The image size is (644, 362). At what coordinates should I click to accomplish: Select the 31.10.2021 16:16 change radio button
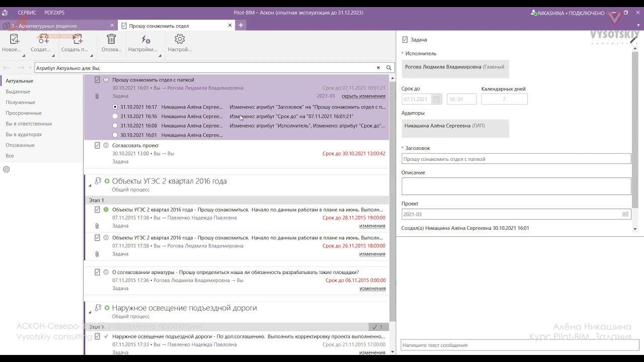click(115, 116)
